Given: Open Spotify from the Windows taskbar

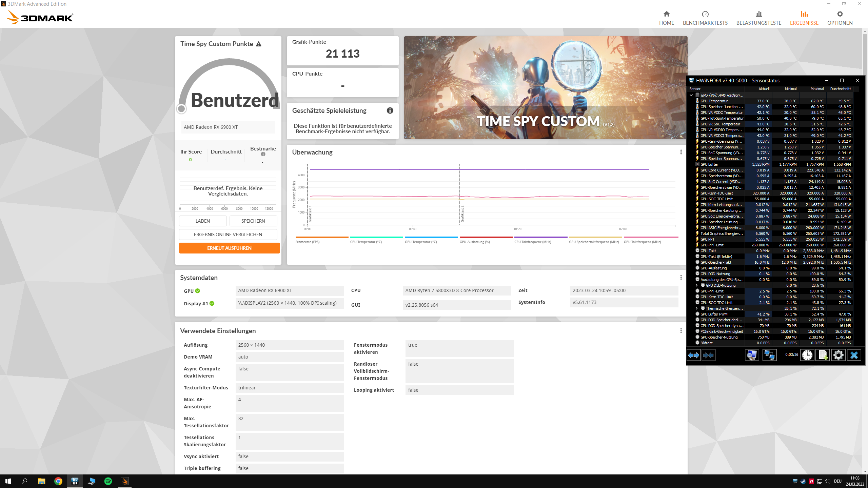Looking at the screenshot, I should tap(108, 481).
